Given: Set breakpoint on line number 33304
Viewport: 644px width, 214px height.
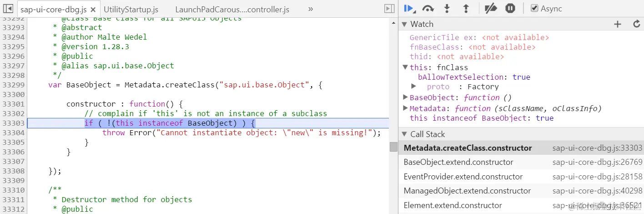Looking at the screenshot, I should click(13, 132).
